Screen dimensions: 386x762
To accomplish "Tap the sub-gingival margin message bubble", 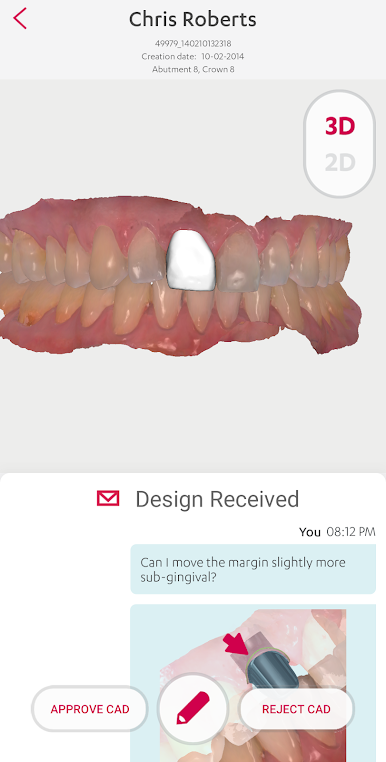I will (x=253, y=569).
